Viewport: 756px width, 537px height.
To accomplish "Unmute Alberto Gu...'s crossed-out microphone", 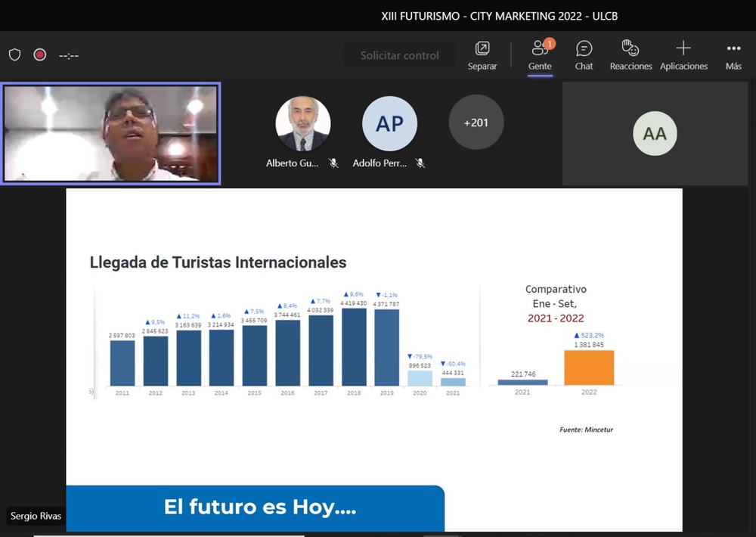I will point(333,163).
